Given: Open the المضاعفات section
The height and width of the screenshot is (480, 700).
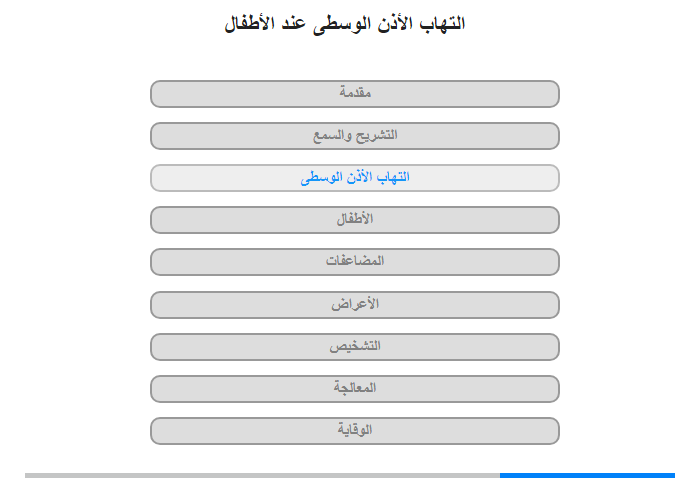Looking at the screenshot, I should [355, 262].
